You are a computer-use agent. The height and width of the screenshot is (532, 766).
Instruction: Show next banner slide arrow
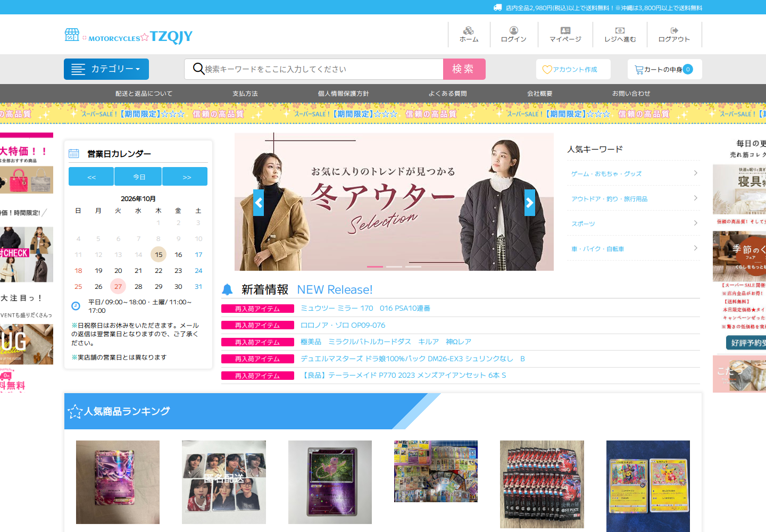pyautogui.click(x=530, y=203)
